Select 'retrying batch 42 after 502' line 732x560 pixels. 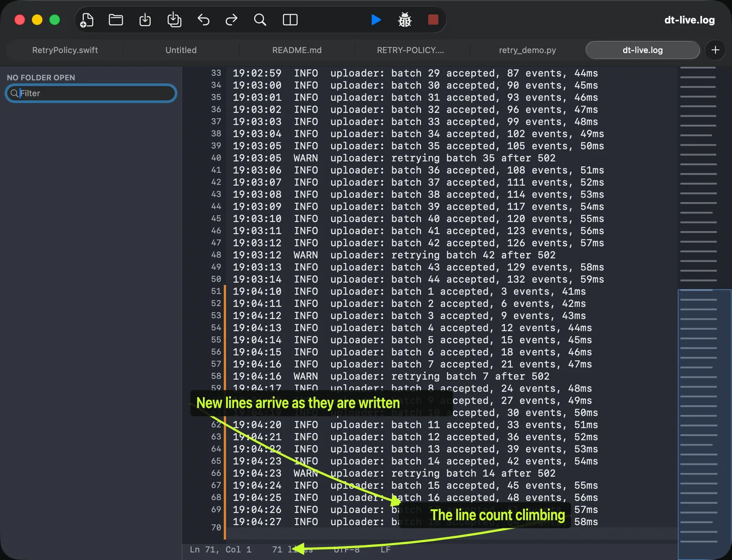(394, 255)
